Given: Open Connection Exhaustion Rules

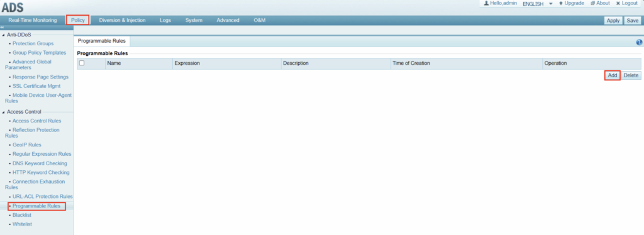Looking at the screenshot, I should pos(35,184).
